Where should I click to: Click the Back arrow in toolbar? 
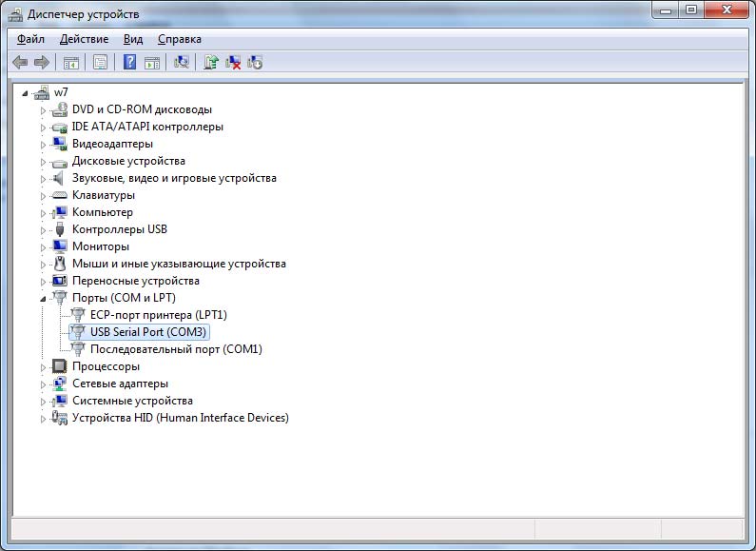click(20, 62)
